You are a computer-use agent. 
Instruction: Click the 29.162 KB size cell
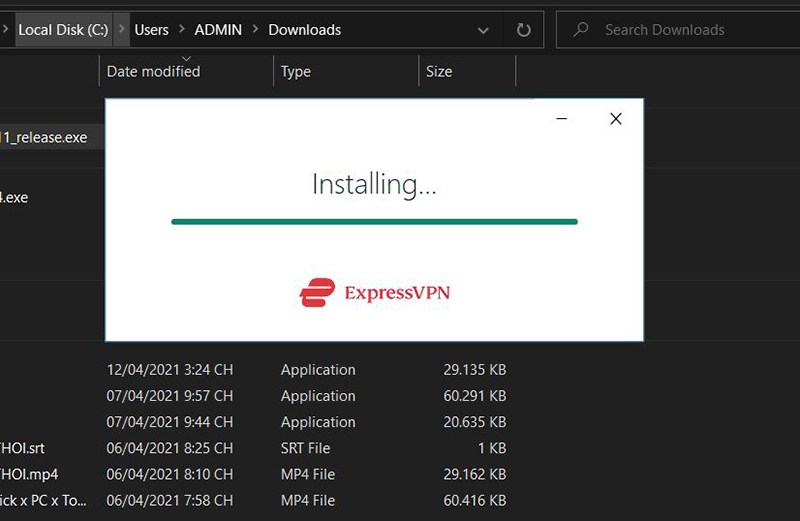click(x=474, y=474)
